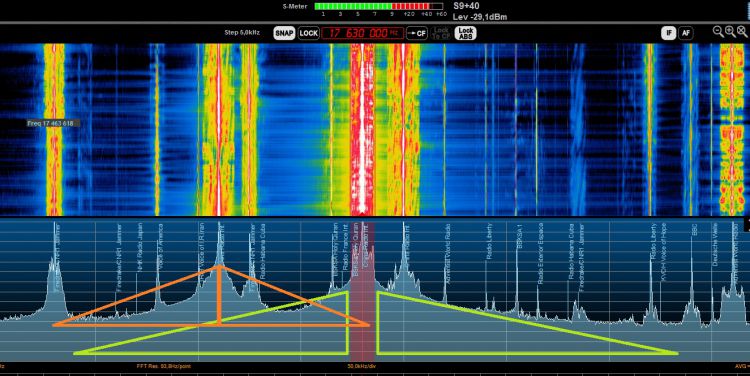
Task: Reset zoom with the crossed magnifier icon
Action: point(742,32)
